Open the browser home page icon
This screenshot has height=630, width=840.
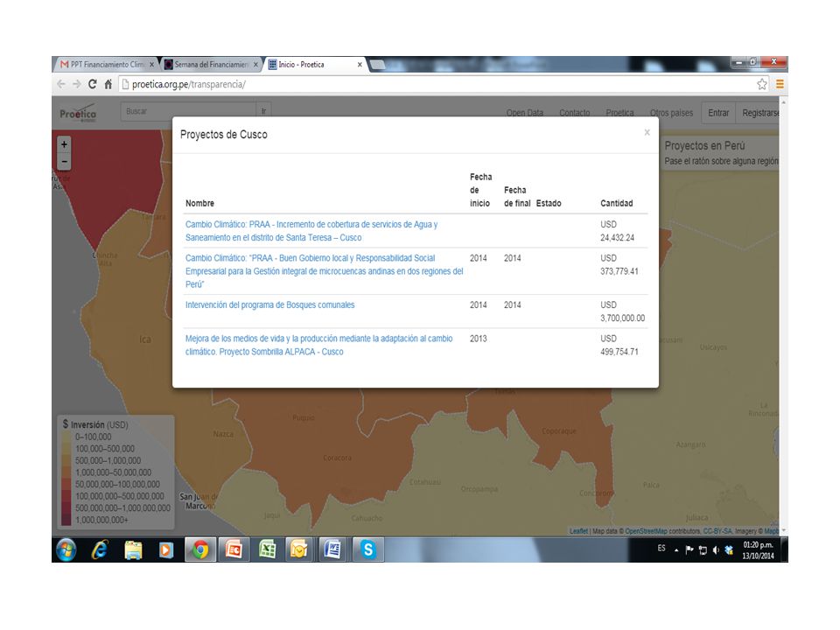[108, 84]
